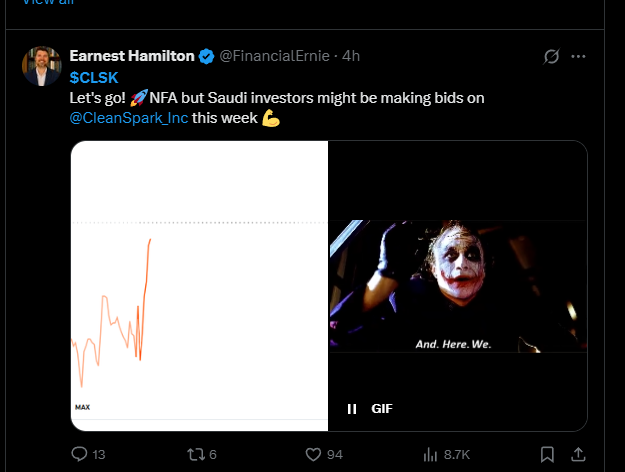Screen dimensions: 625x472
Task: Visit the @CleanSpark_Inc mention
Action: pyautogui.click(x=129, y=118)
